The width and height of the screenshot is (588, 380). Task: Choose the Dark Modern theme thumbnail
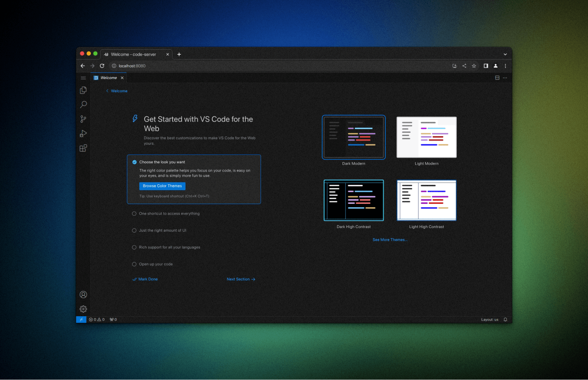coord(354,137)
